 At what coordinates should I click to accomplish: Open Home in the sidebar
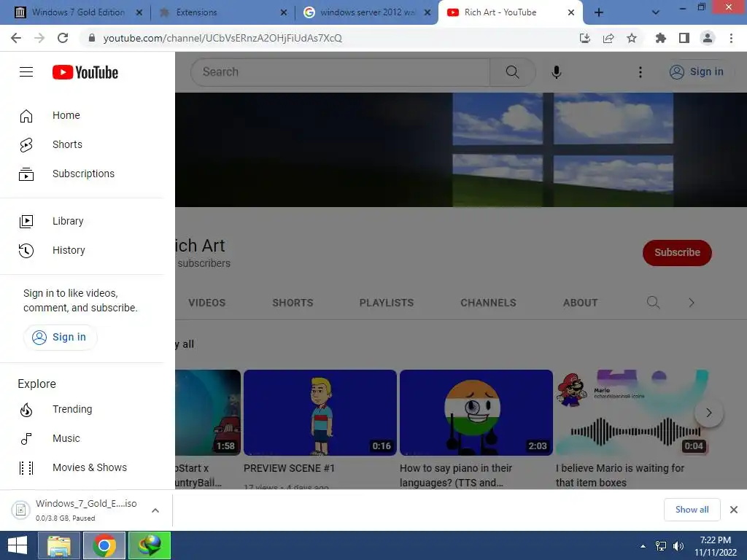(x=82, y=115)
